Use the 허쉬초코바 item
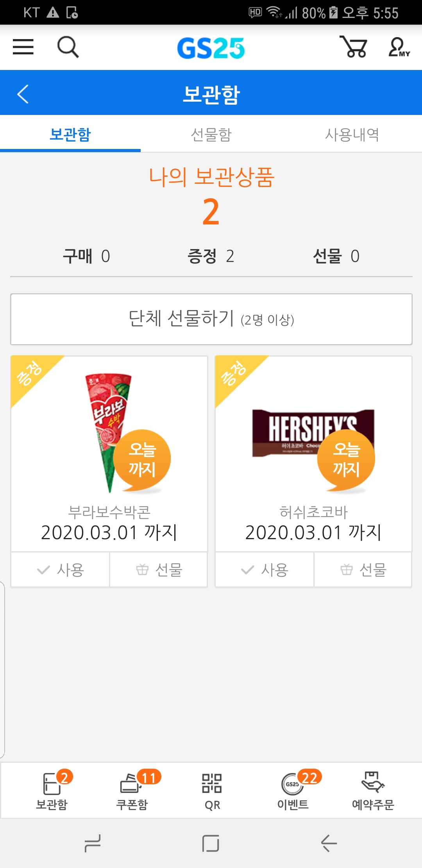Image resolution: width=422 pixels, height=868 pixels. point(265,570)
